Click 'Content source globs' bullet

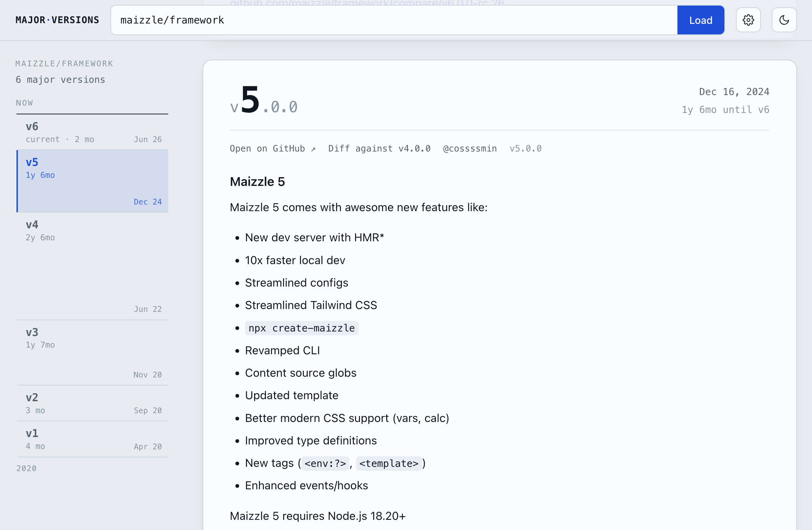[300, 373]
